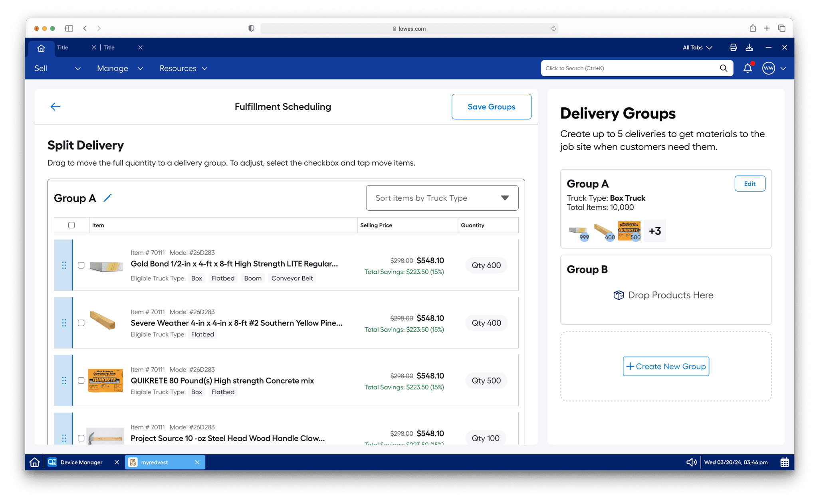
Task: Click the +3 more items thumbnail
Action: [x=654, y=231]
